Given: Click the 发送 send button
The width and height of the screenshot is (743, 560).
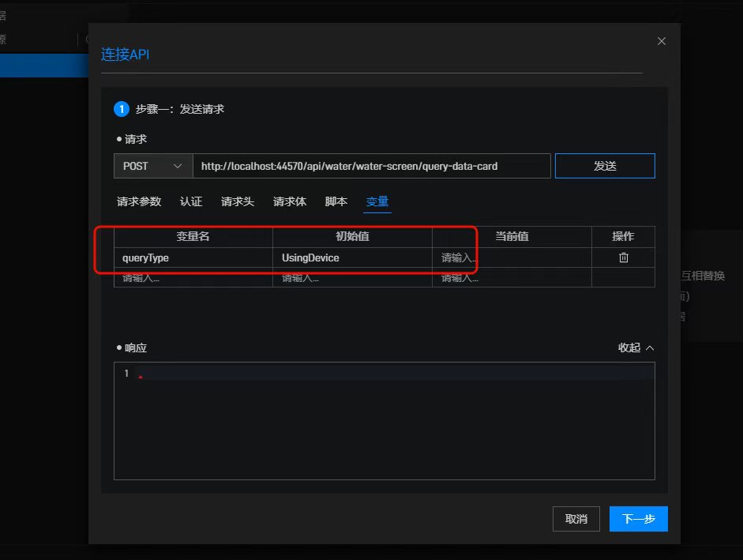Looking at the screenshot, I should pyautogui.click(x=605, y=166).
